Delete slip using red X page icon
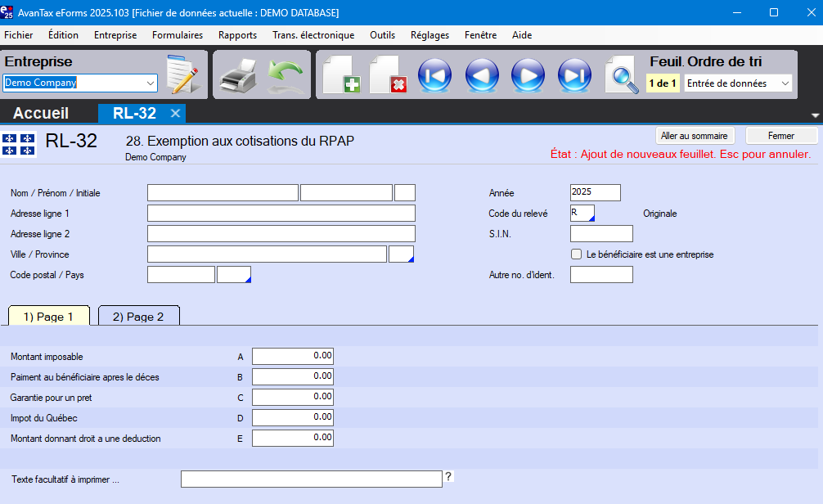This screenshot has height=504, width=823. [x=389, y=76]
